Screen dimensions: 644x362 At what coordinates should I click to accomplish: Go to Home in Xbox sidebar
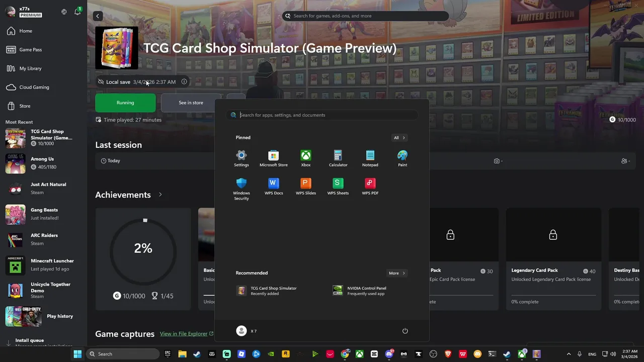[43, 31]
